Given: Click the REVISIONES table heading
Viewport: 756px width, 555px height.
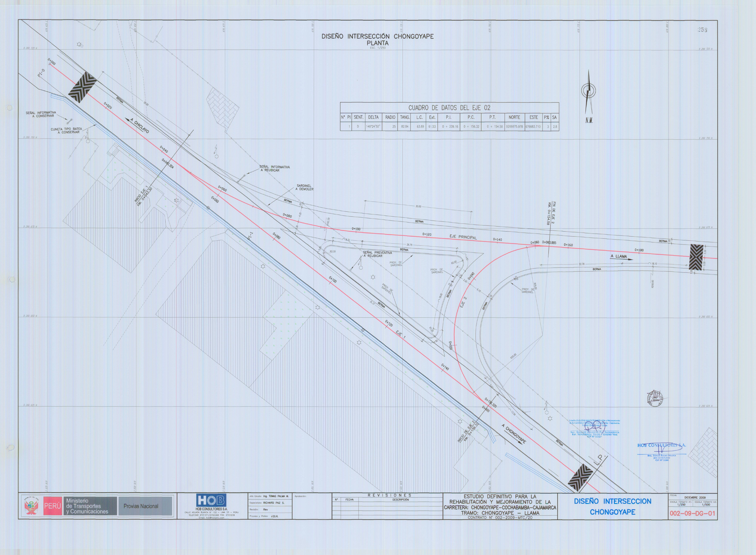Looking at the screenshot, I should (390, 495).
